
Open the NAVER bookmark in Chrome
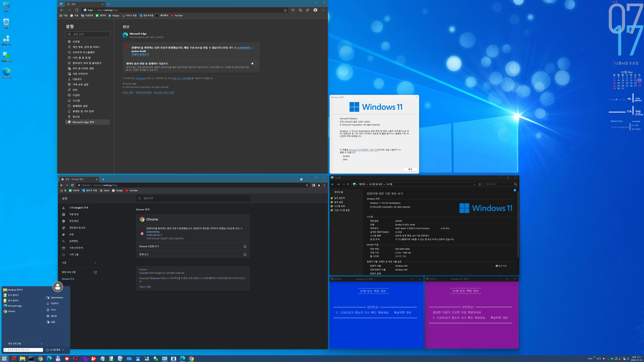point(74,190)
